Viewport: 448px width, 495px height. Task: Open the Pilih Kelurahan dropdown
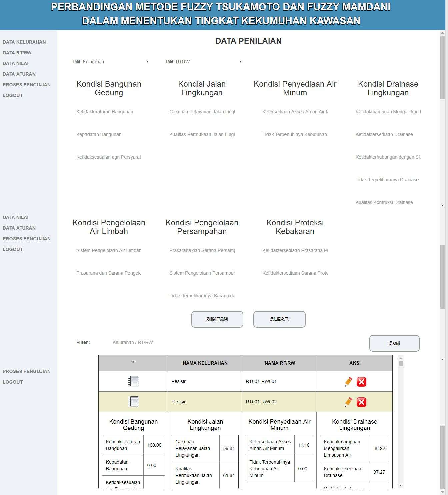pos(110,62)
